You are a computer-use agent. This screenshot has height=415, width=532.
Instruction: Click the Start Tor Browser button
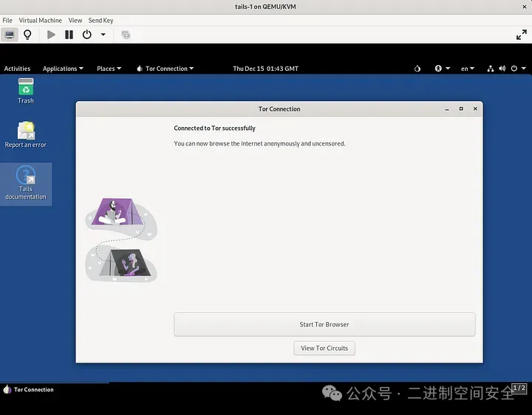tap(324, 324)
